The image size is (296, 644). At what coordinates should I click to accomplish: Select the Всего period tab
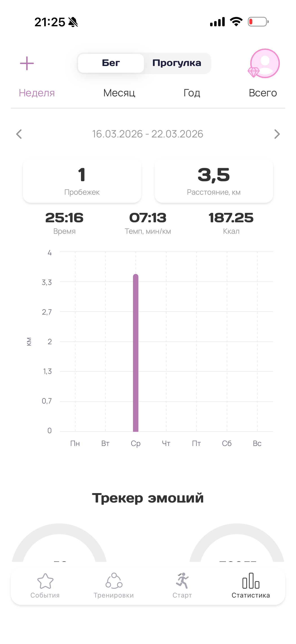click(263, 93)
